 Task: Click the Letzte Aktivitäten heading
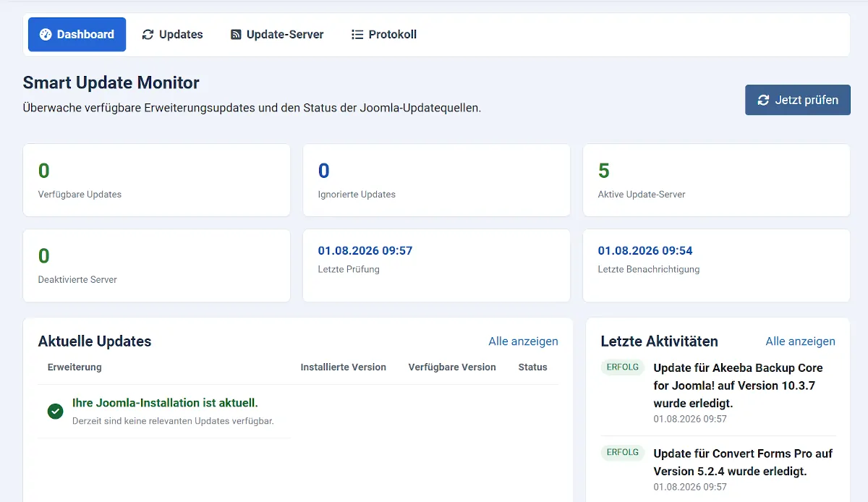point(660,341)
